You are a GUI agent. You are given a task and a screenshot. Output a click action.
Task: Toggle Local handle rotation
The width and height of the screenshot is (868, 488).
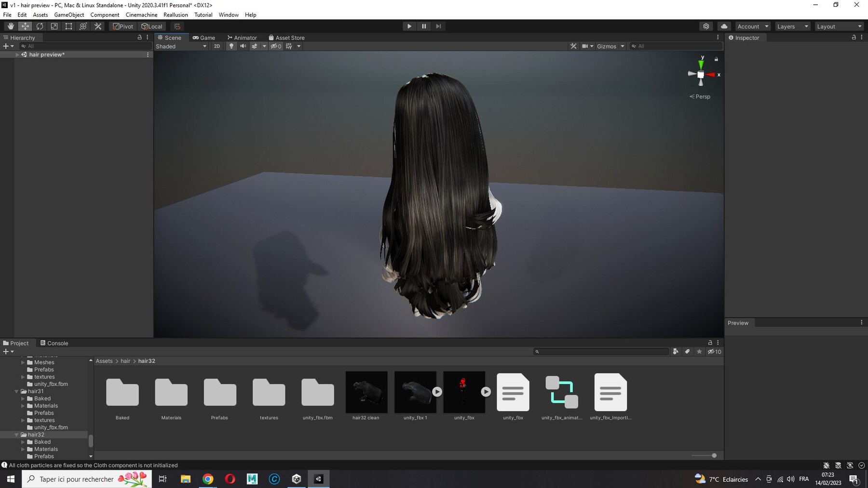click(152, 26)
